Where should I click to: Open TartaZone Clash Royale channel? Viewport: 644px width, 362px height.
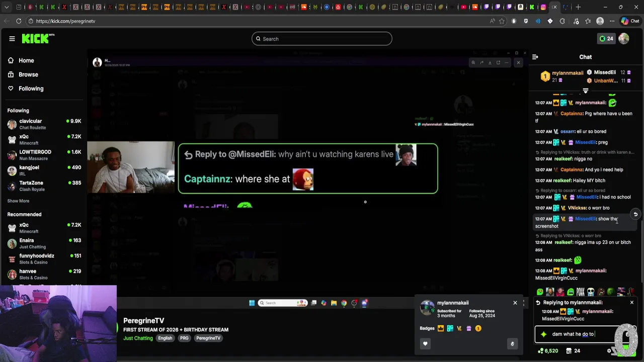[44, 186]
